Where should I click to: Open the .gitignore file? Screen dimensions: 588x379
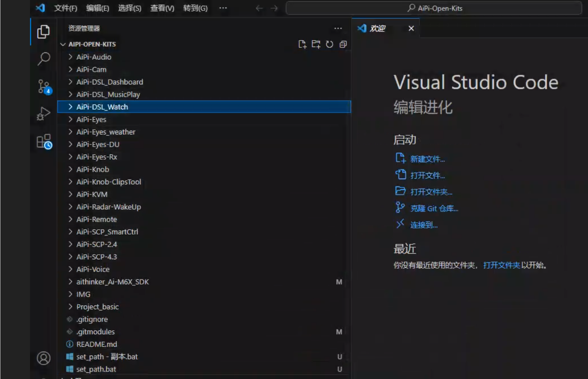204,319
